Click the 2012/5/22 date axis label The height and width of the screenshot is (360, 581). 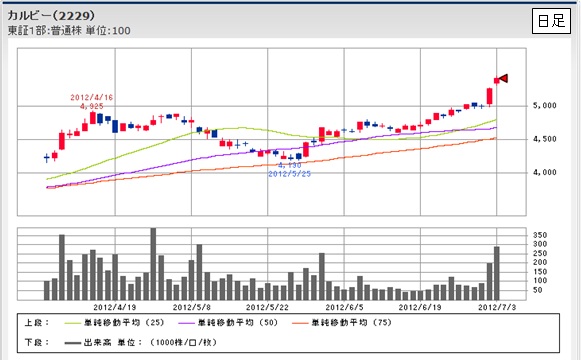click(x=267, y=307)
